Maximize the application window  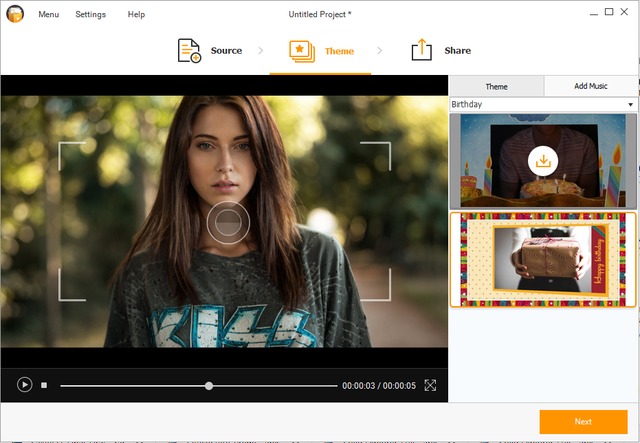(608, 13)
